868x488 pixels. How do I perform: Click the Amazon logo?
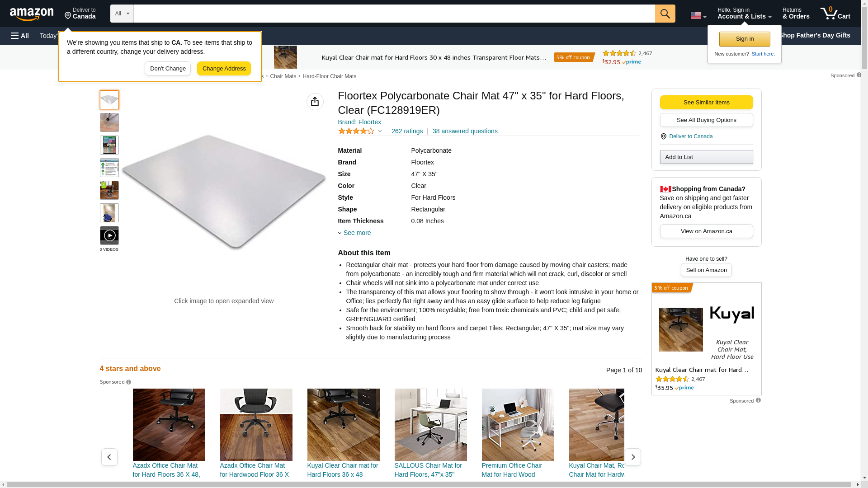pos(32,14)
